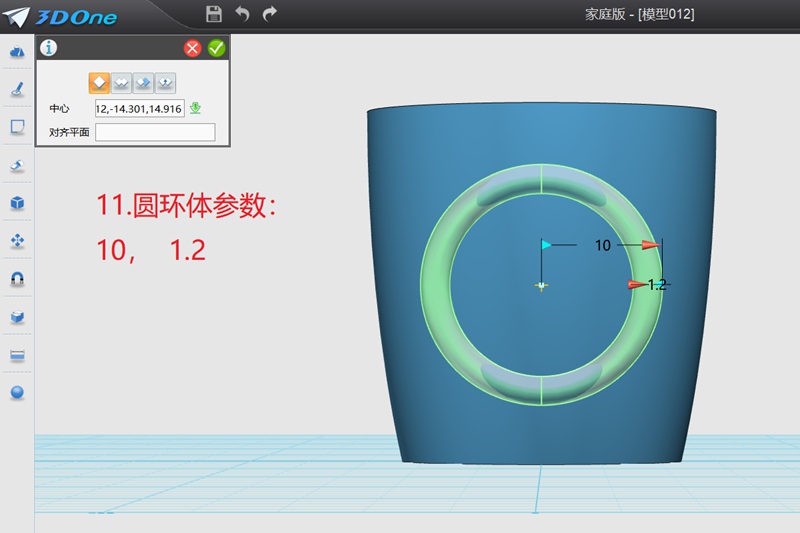
Task: Cancel the torus dialog with red X
Action: coord(192,48)
